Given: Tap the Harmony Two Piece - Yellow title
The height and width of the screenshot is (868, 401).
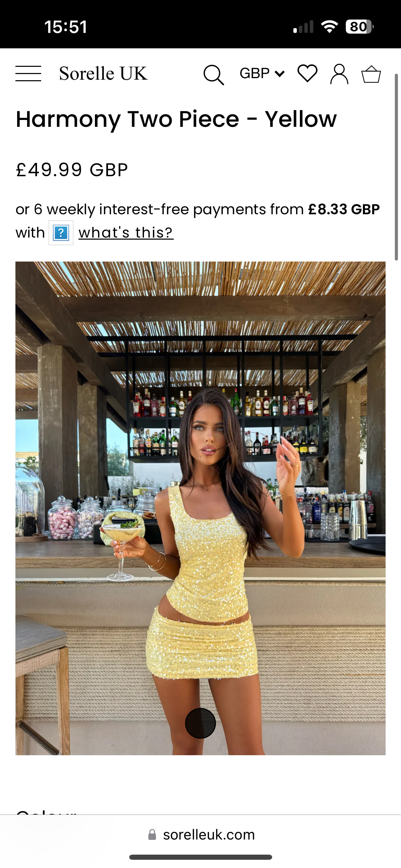Looking at the screenshot, I should click(x=177, y=120).
